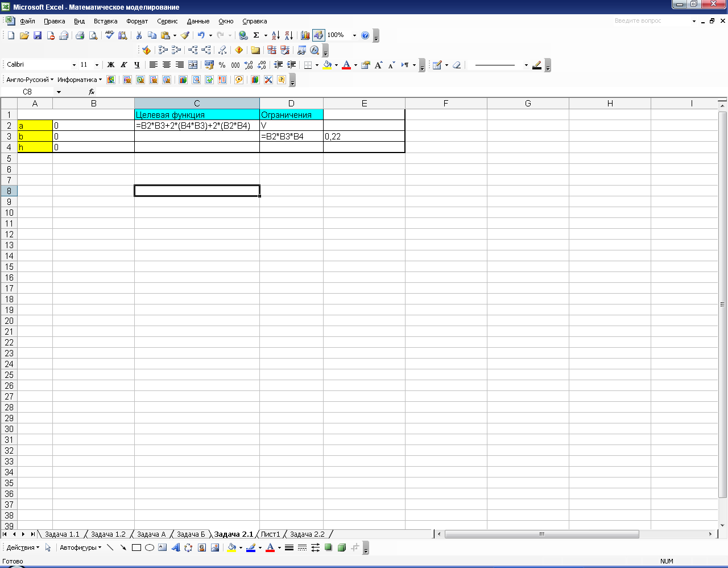Toggle the Select Objects arrow tool
This screenshot has width=728, height=568.
[48, 548]
